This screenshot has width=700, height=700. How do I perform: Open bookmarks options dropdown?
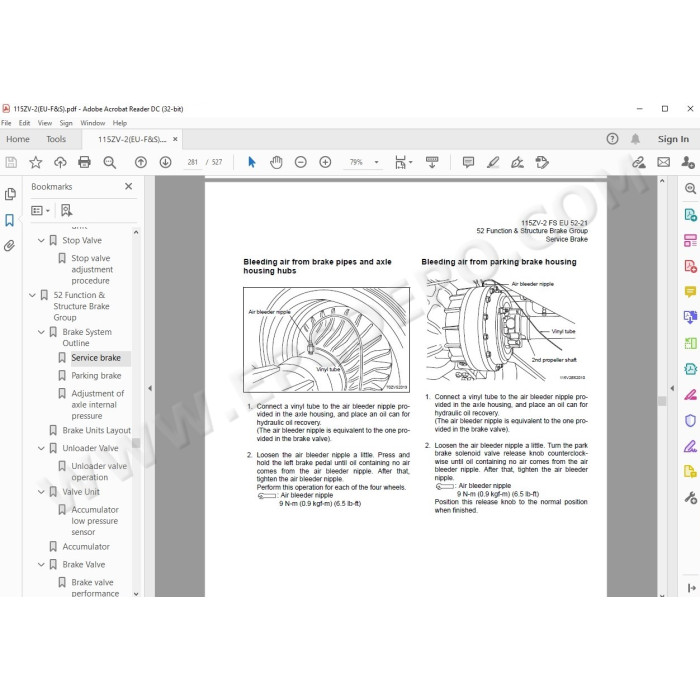tap(40, 210)
